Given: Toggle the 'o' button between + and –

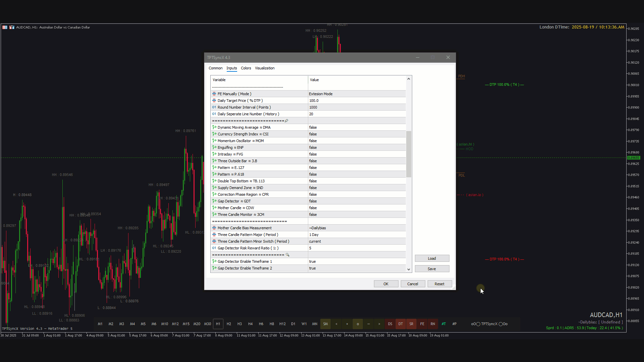Looking at the screenshot, I should point(358,324).
